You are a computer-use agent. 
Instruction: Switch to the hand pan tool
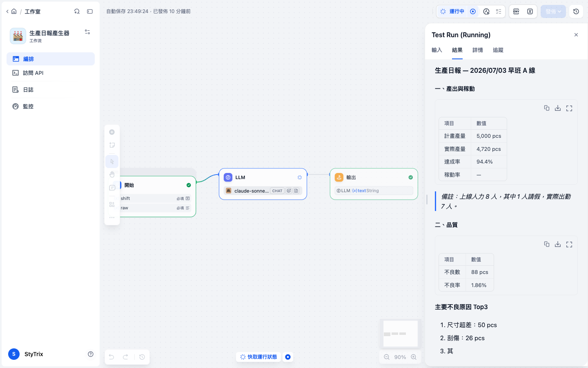pyautogui.click(x=112, y=175)
